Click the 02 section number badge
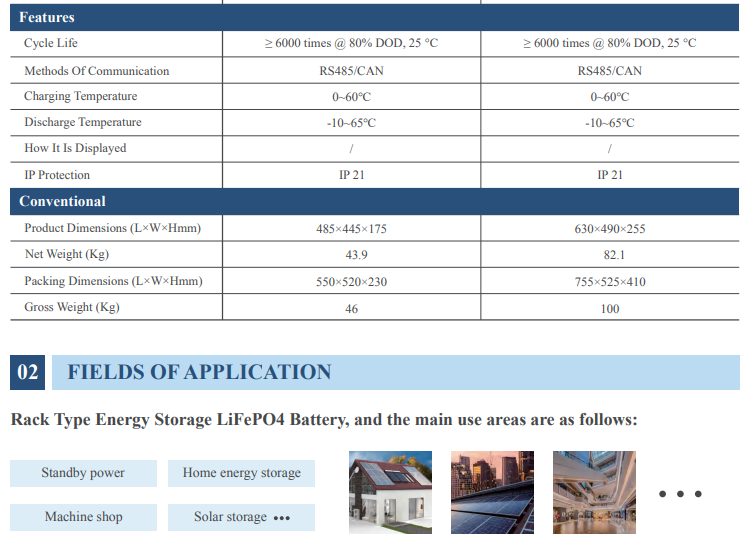The width and height of the screenshot is (751, 548). pyautogui.click(x=28, y=373)
